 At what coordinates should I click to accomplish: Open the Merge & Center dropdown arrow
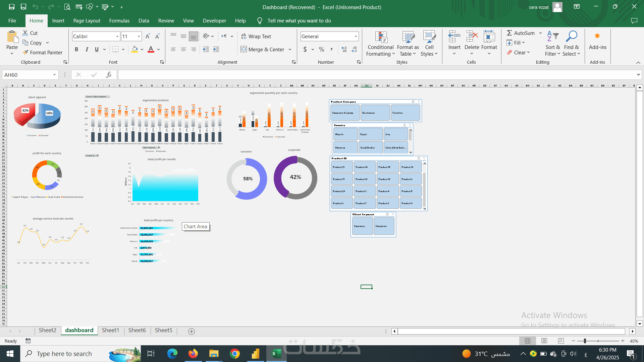[x=290, y=50]
